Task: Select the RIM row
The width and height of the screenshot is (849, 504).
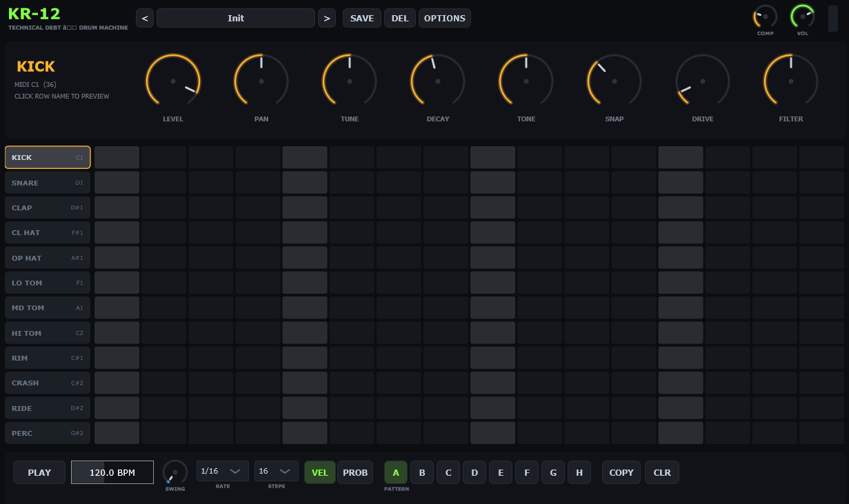Action: tap(48, 358)
